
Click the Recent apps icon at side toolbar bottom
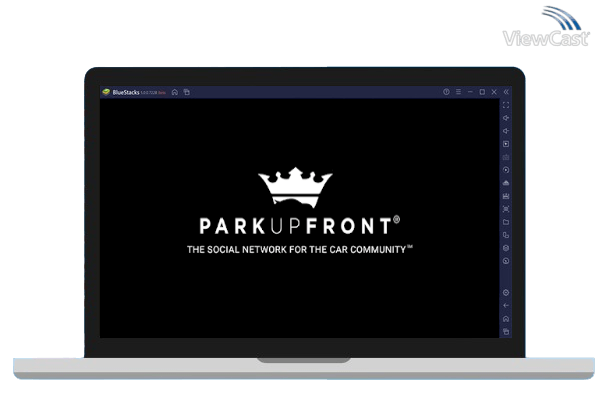click(x=506, y=332)
